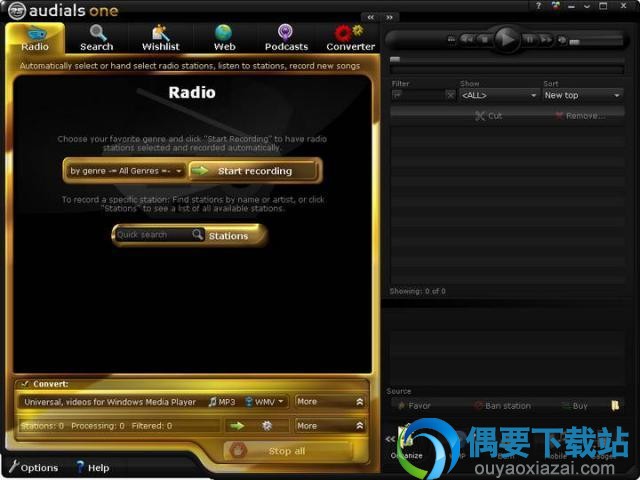The image size is (640, 480).
Task: Click the display mode icon left of rewind
Action: click(451, 40)
